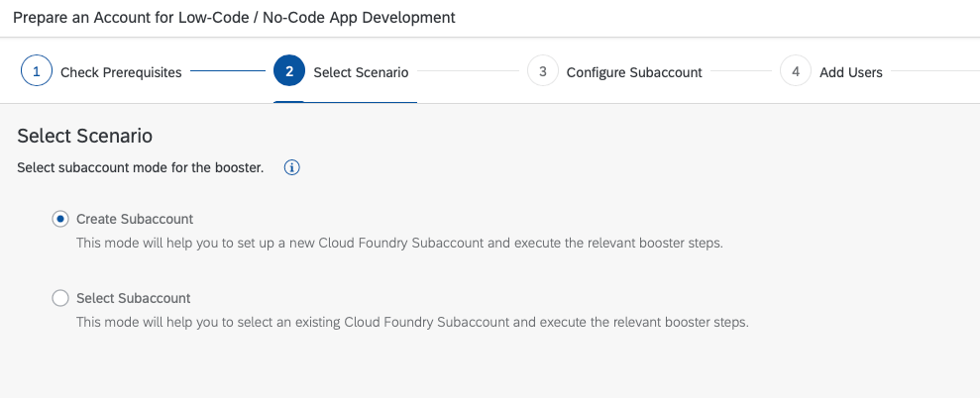The height and width of the screenshot is (398, 980).
Task: Click the 'Select subaccount mode for the booster' text
Action: [x=141, y=168]
